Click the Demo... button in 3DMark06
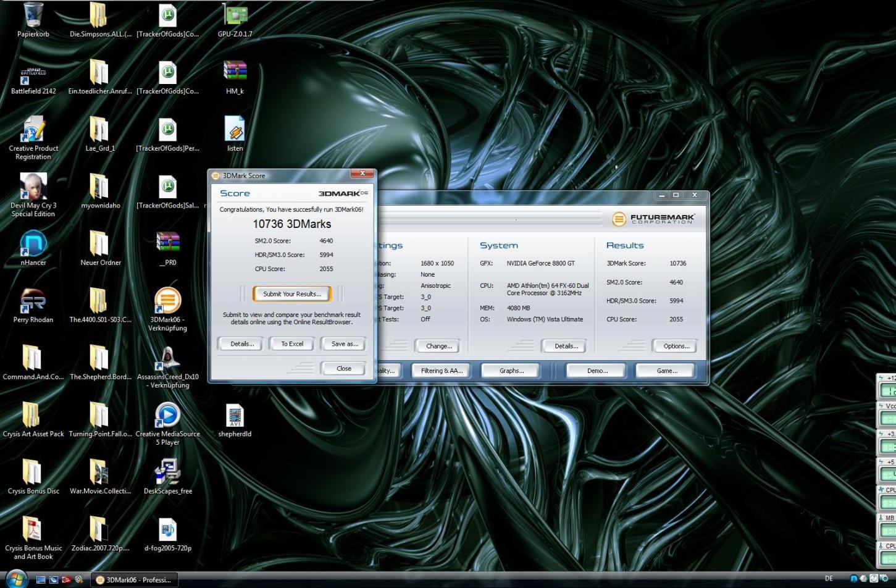896x588 pixels. tap(597, 371)
